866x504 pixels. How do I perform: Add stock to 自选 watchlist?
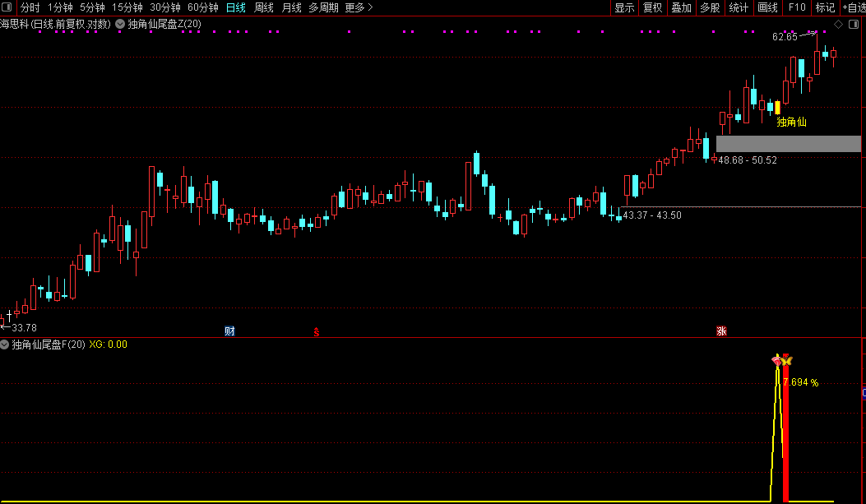click(854, 7)
